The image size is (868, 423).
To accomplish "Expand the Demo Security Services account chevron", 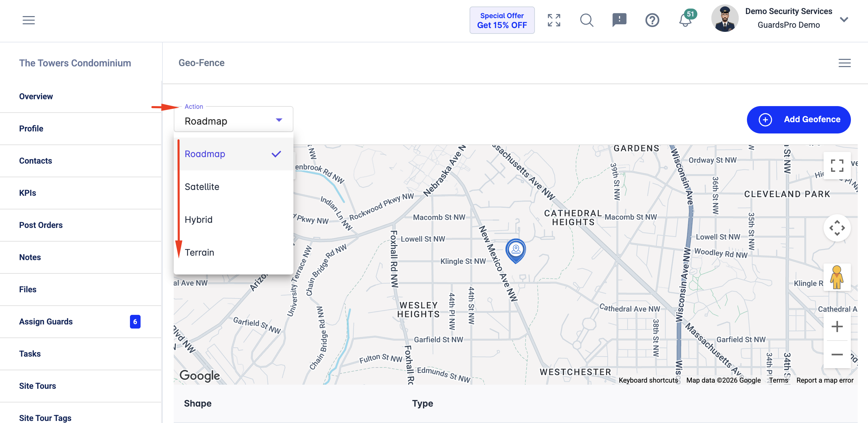I will point(844,20).
